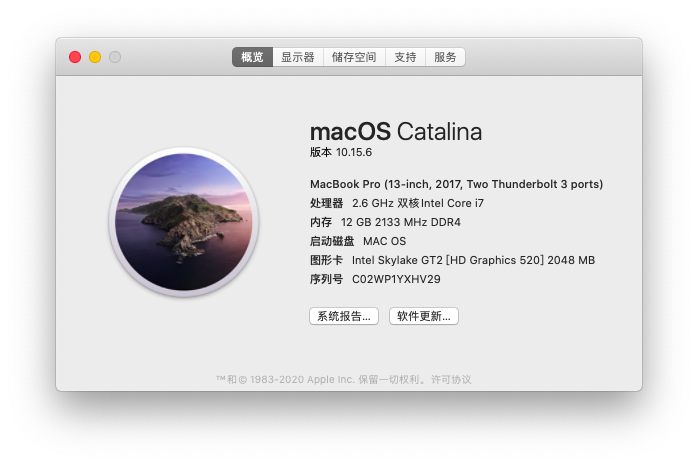Click the 内存 12 GB 2133 MHz DDR4 line
Screen dimensions: 698x465
tap(385, 222)
